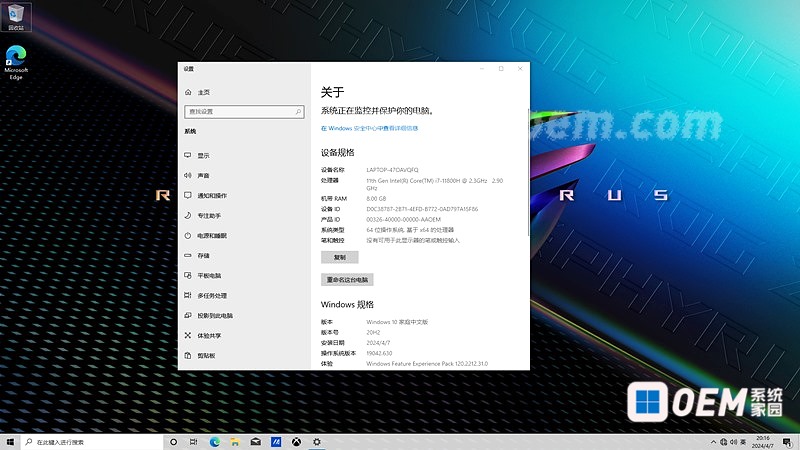Open the blue slash app on taskbar
The width and height of the screenshot is (800, 450).
click(x=276, y=442)
